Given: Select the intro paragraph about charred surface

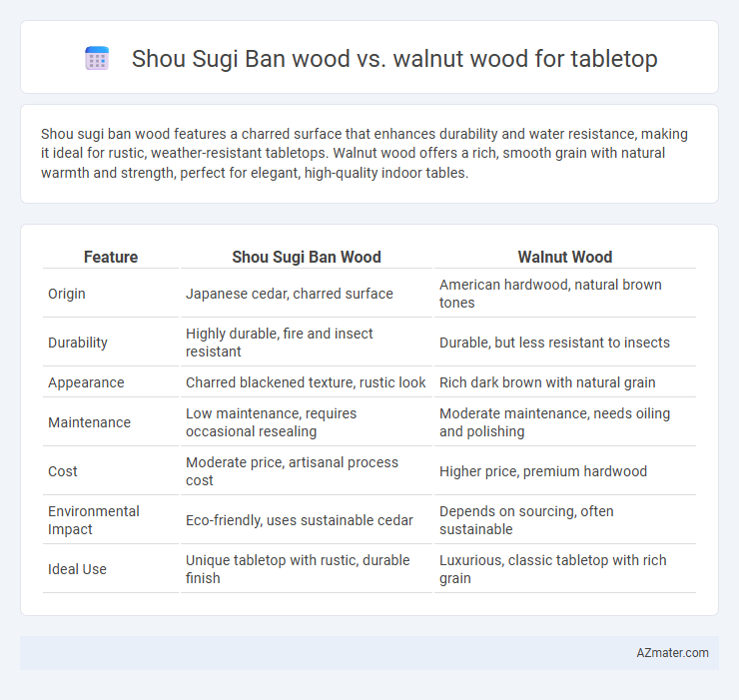Looking at the screenshot, I should pos(365,153).
